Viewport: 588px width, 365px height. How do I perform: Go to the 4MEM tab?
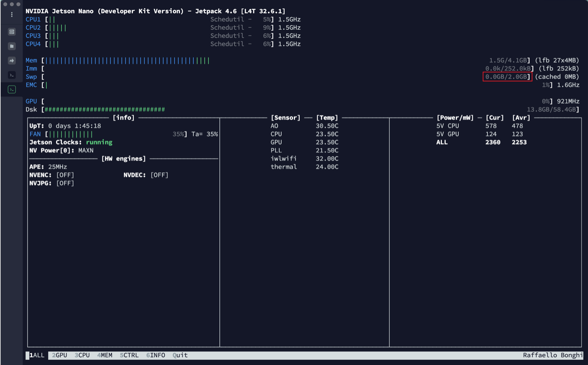(105, 355)
